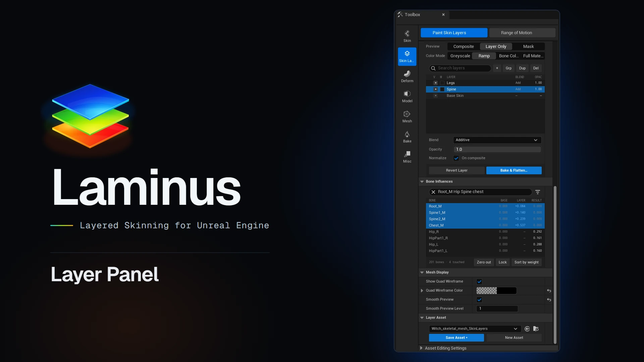Screen dimensions: 644x362
Task: Open the Model sidebar tool
Action: [x=407, y=97]
